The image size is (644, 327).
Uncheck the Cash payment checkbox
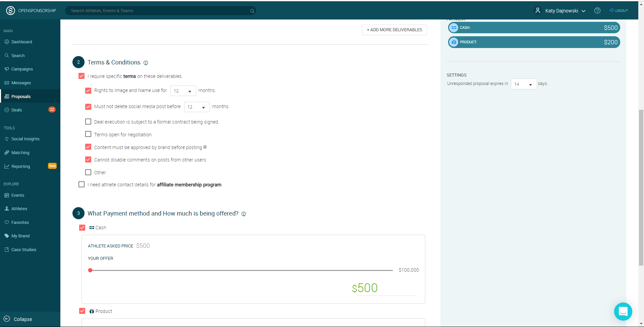82,228
